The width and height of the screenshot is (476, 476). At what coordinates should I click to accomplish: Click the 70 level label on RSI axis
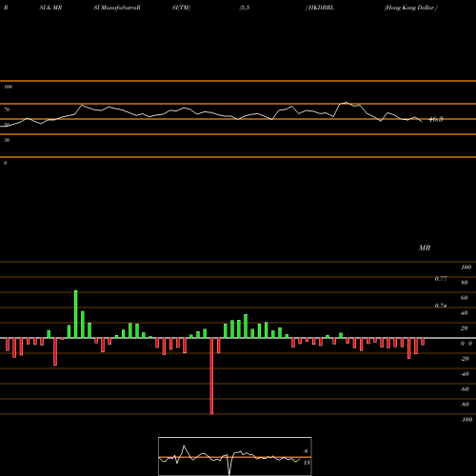pos(7,109)
